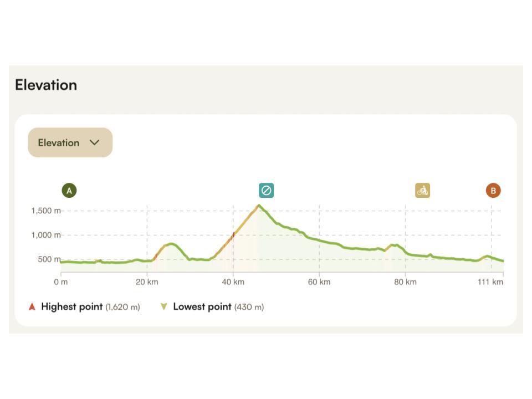Click the 1,500 m elevation axis label
This screenshot has height=399, width=532.
(x=46, y=211)
